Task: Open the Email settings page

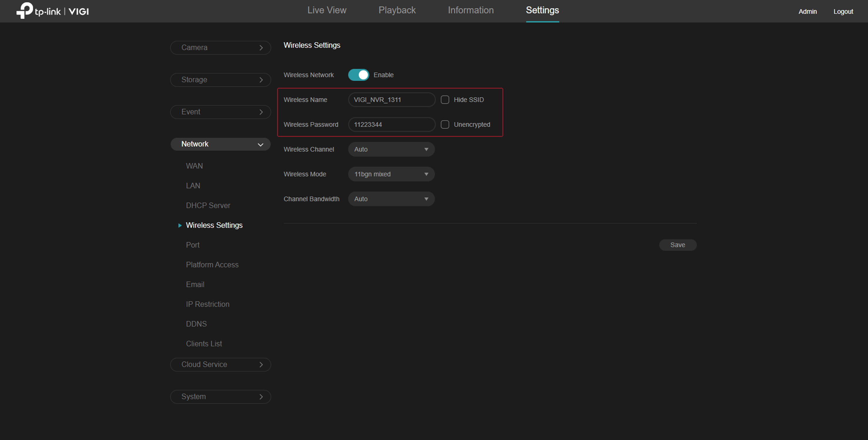Action: click(x=195, y=284)
